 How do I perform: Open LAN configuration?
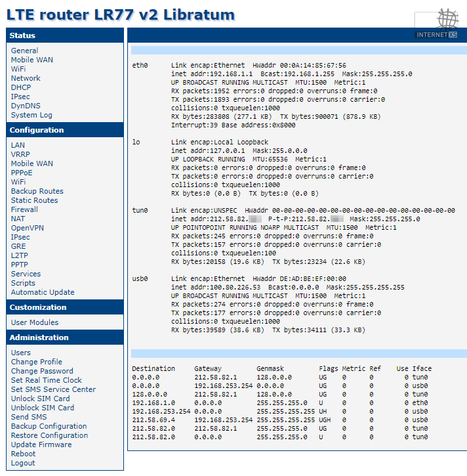18,145
